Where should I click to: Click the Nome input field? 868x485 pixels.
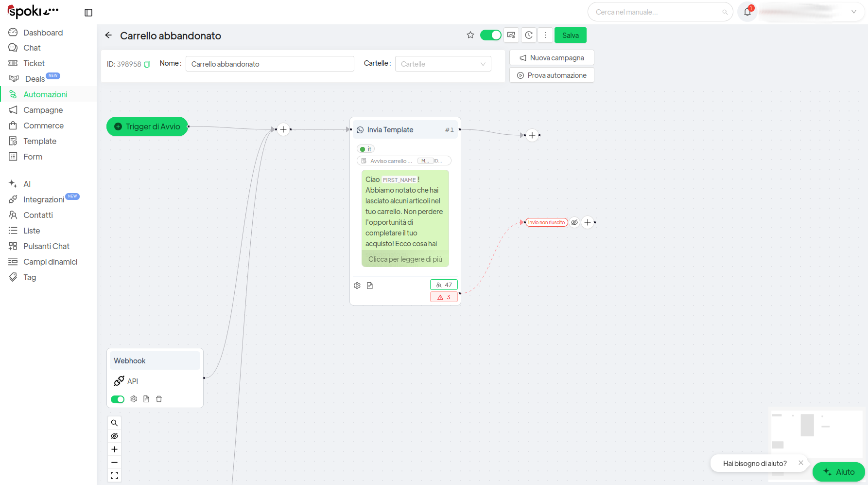click(270, 64)
